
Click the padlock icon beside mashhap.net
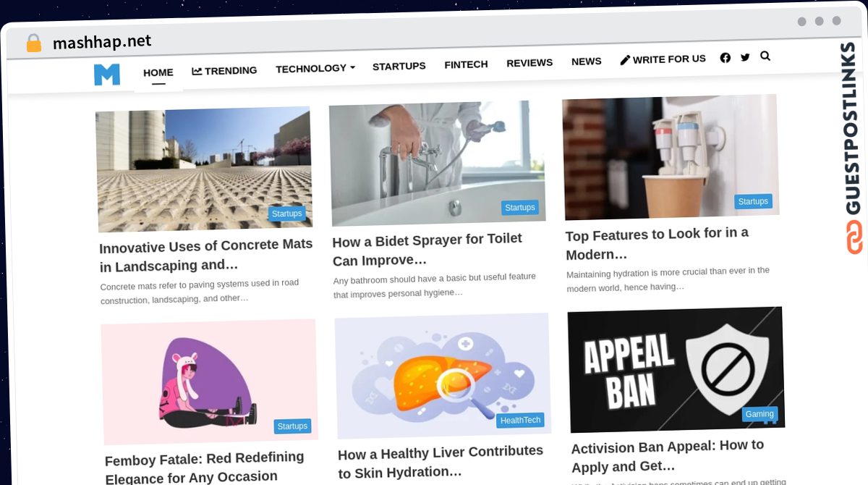point(34,43)
